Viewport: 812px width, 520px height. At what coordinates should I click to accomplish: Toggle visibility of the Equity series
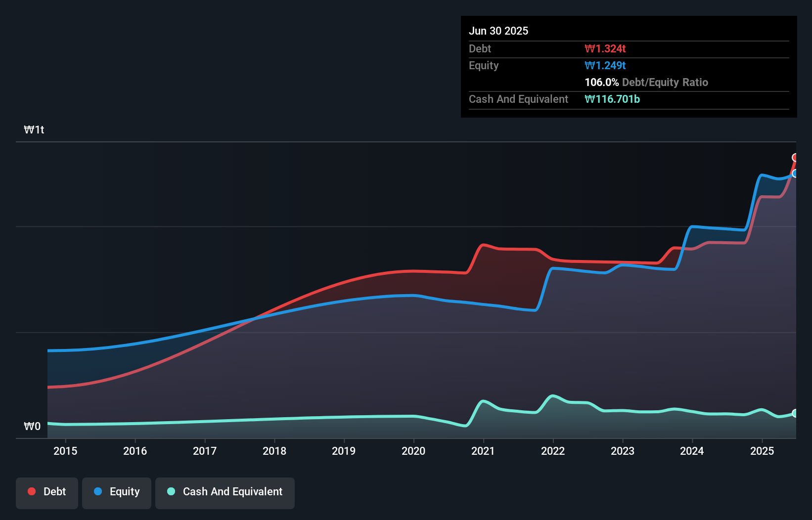coord(117,493)
